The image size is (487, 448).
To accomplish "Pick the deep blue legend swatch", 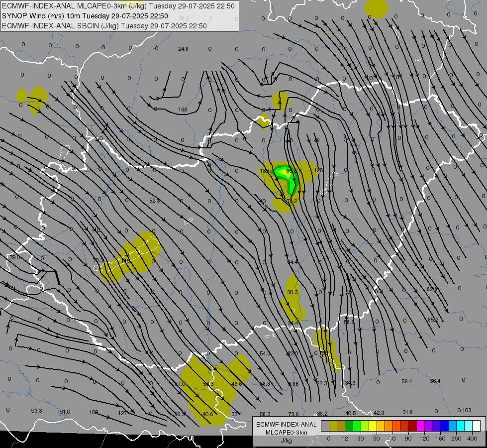I will (x=444, y=426).
